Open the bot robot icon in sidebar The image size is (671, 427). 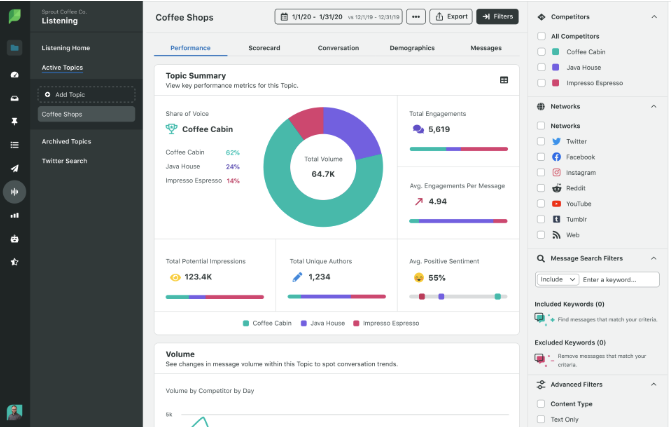coord(15,239)
